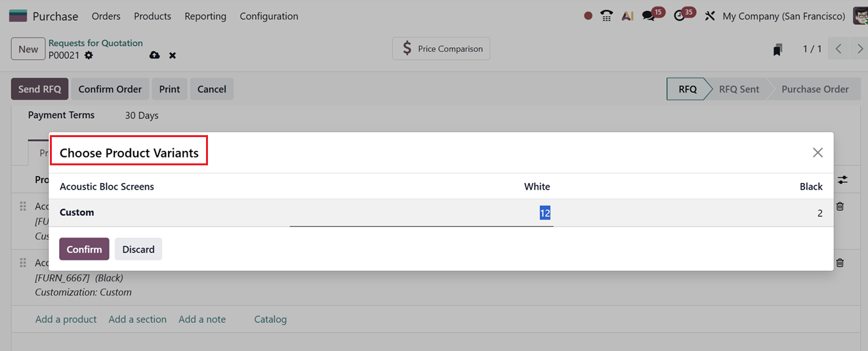Image resolution: width=868 pixels, height=351 pixels.
Task: Click the phone dialer icon in navbar
Action: [x=607, y=16]
